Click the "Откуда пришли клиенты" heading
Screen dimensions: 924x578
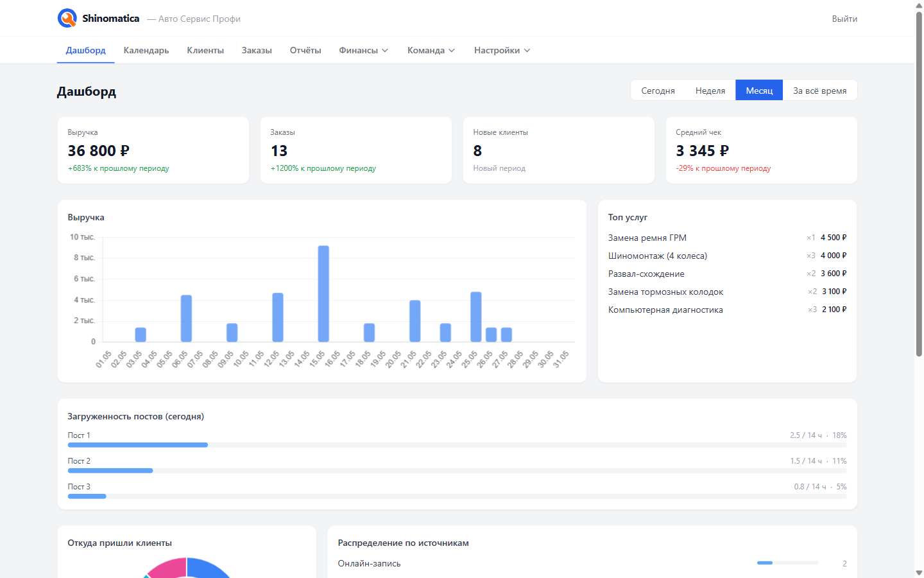point(120,543)
